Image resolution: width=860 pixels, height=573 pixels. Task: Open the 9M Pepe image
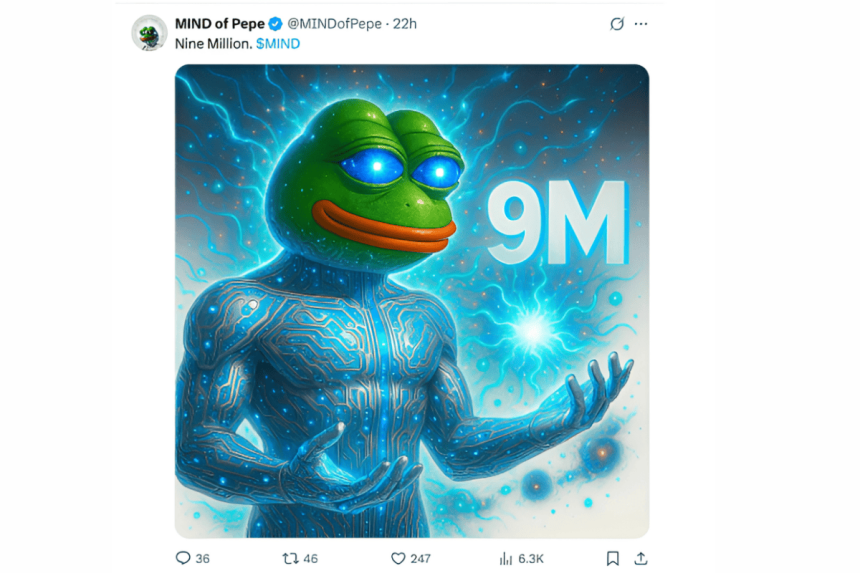point(412,300)
